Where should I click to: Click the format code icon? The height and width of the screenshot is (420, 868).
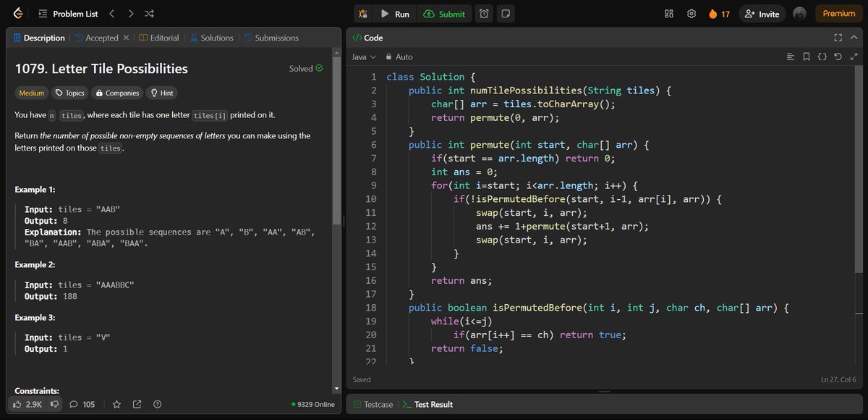(x=791, y=56)
